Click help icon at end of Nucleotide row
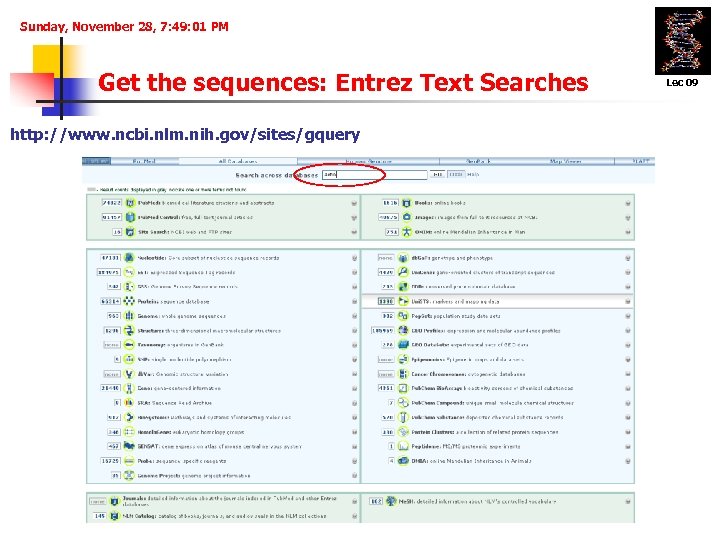Screen dimensions: 720x540 tap(354, 258)
